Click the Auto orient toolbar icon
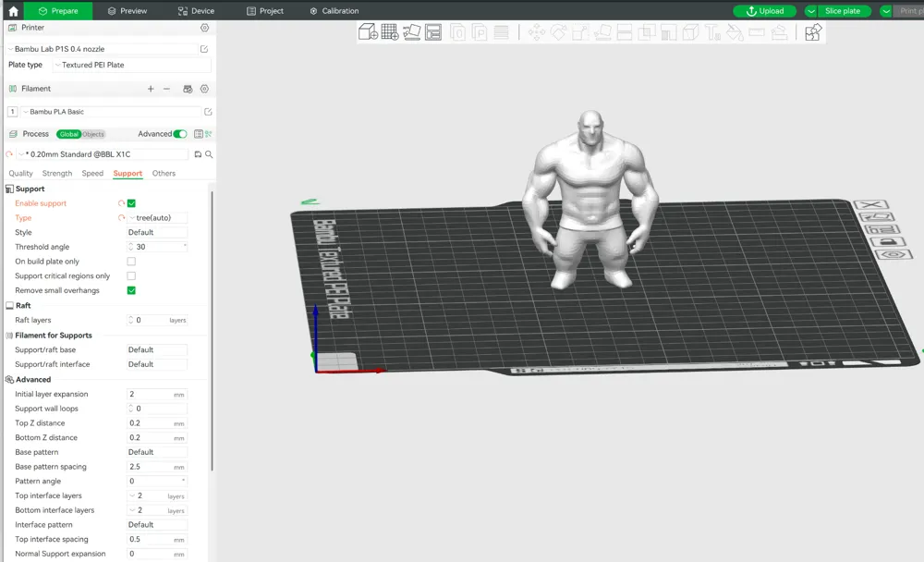Image resolution: width=924 pixels, height=562 pixels. tap(411, 31)
